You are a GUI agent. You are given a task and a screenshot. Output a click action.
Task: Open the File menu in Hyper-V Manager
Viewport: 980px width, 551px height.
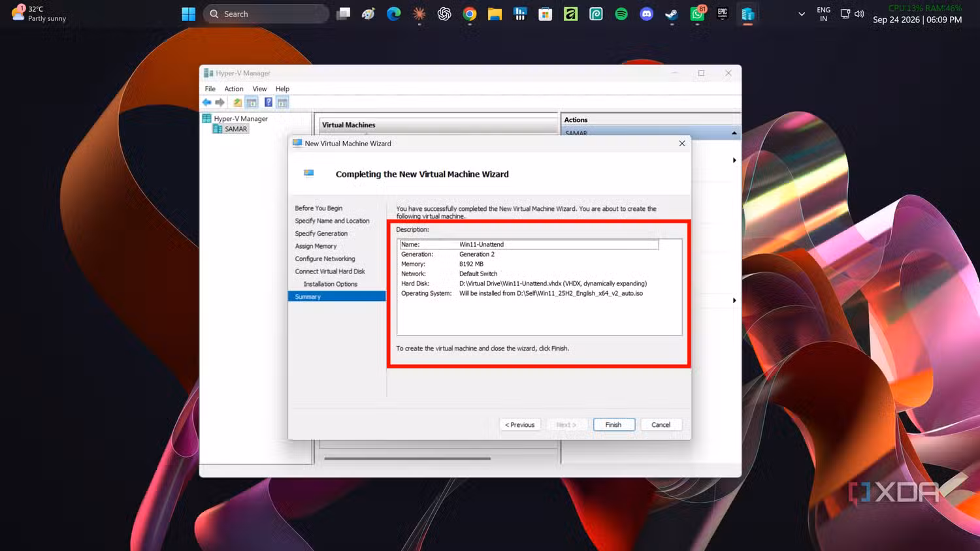click(210, 89)
